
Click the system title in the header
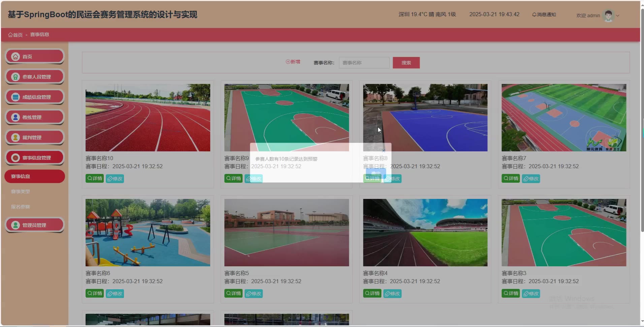(102, 14)
